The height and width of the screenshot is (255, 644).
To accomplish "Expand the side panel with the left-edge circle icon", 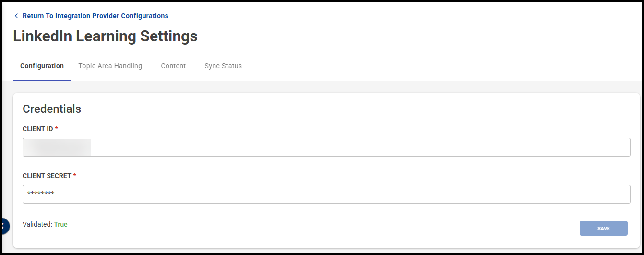I will click(x=4, y=226).
